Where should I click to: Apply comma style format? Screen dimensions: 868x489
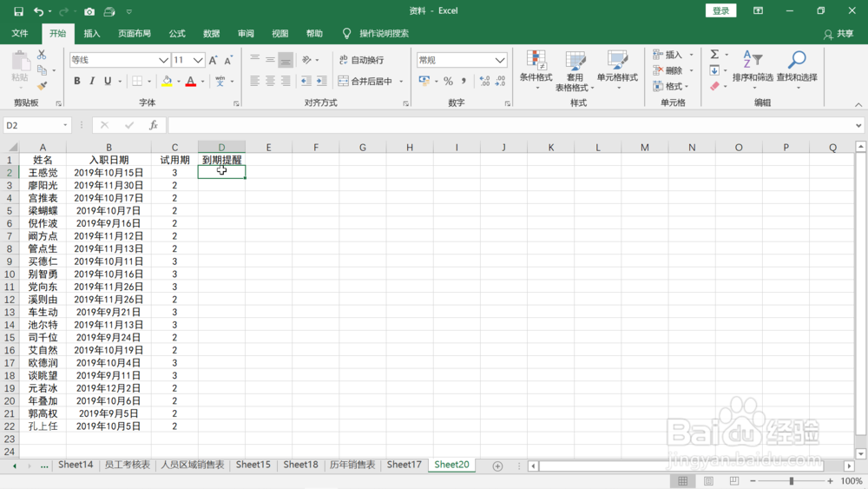coord(464,82)
